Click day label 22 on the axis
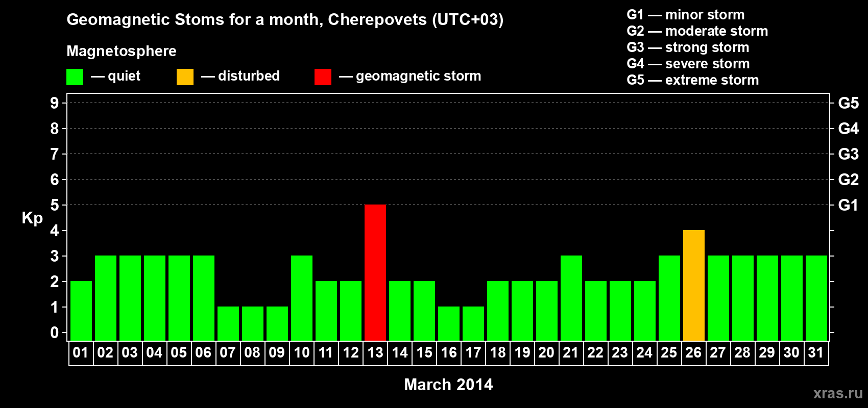Viewport: 868px width, 408px height. (x=595, y=353)
